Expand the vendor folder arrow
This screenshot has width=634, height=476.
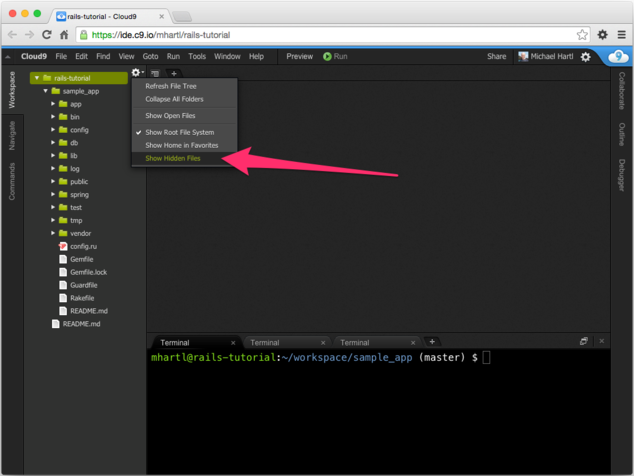click(54, 233)
